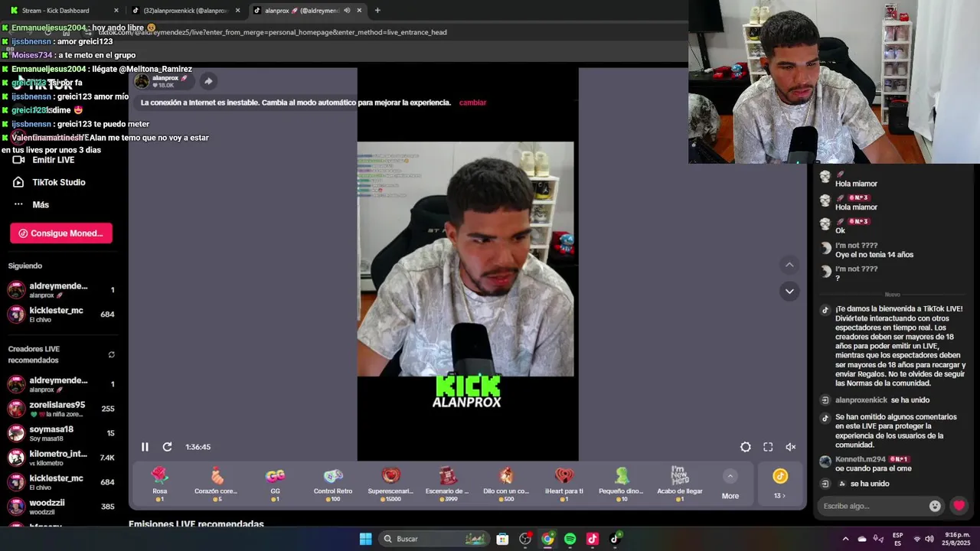Send the Pequeño dinosaurio gift
This screenshot has width=980, height=551.
[x=622, y=484]
